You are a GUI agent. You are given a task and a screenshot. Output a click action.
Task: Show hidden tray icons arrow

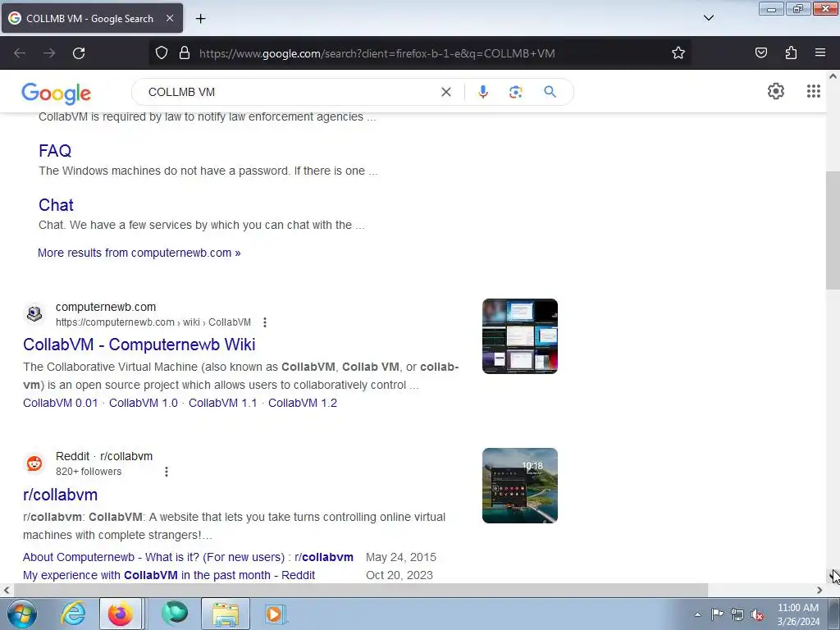point(697,614)
